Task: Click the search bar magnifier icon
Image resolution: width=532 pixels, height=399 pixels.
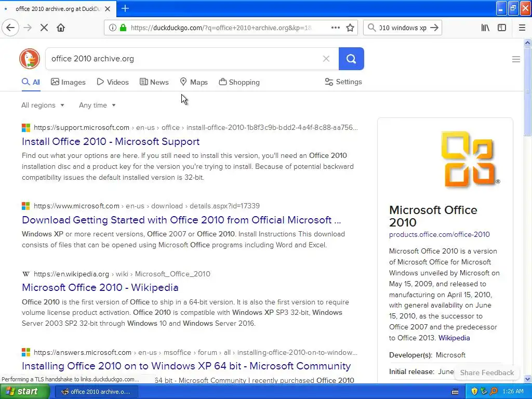Action: pyautogui.click(x=372, y=28)
